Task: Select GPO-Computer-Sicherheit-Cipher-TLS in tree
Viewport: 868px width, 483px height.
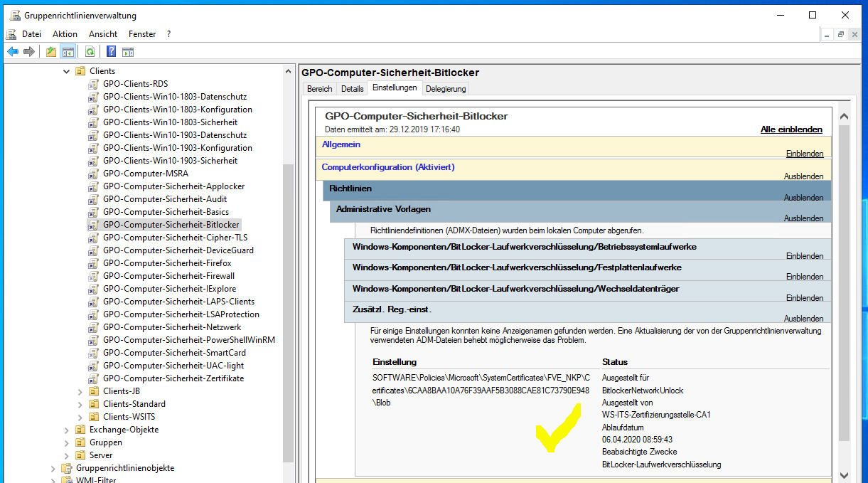Action: click(x=175, y=238)
